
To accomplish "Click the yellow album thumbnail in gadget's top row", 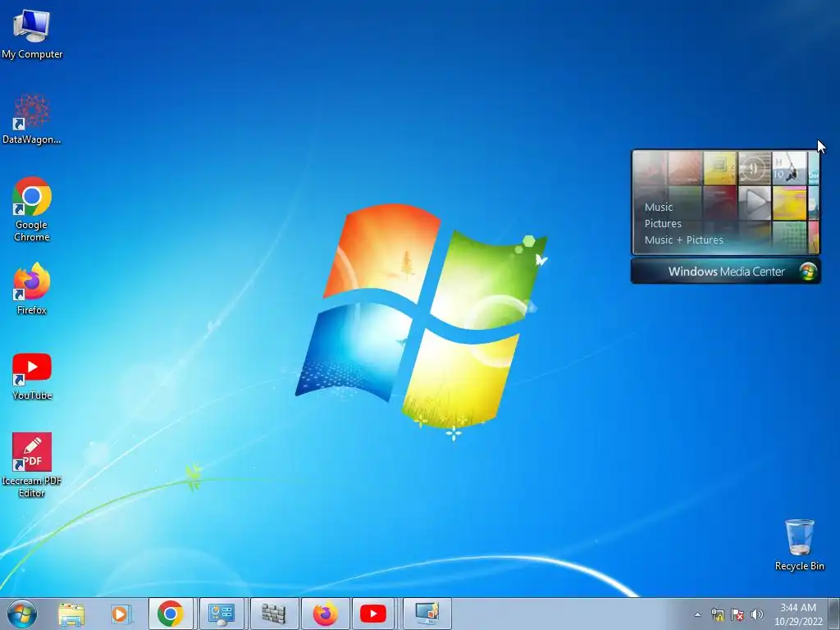I will coord(719,167).
